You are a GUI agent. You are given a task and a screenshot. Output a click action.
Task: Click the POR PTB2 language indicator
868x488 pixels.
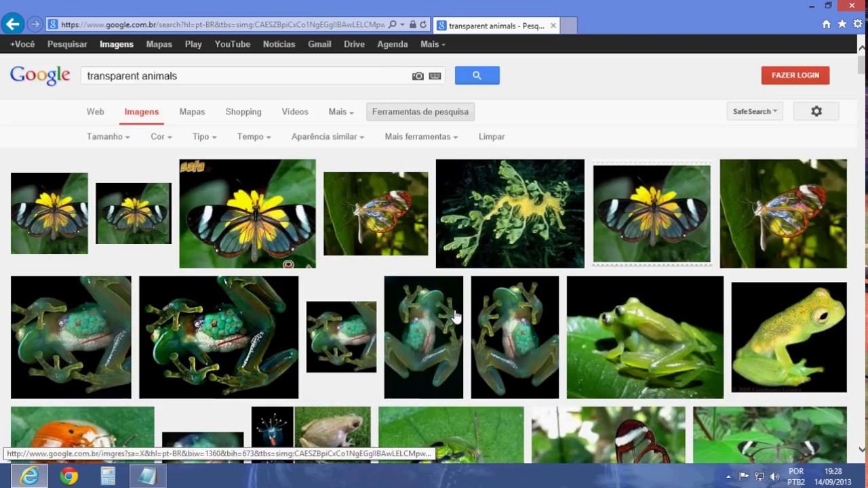coord(796,476)
